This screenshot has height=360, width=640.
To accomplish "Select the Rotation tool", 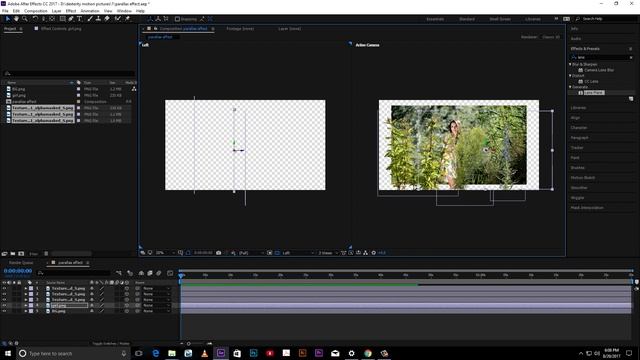I will coord(35,19).
